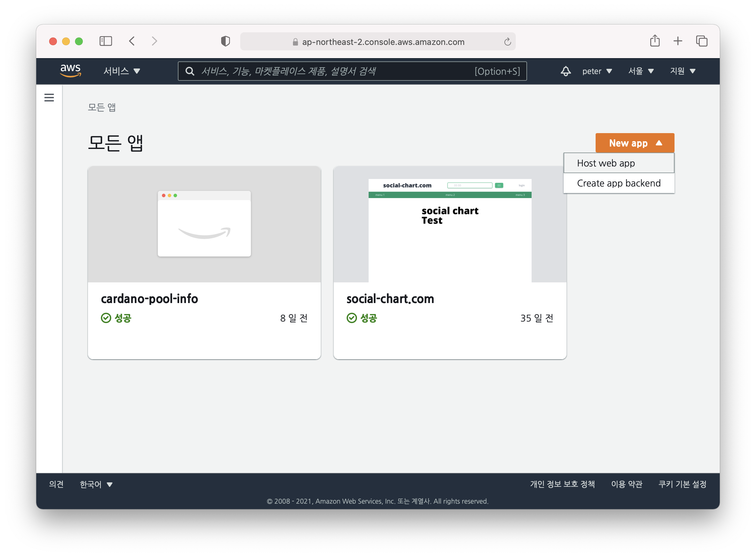This screenshot has width=756, height=557.
Task: Choose Create app backend menu option
Action: pyautogui.click(x=618, y=183)
